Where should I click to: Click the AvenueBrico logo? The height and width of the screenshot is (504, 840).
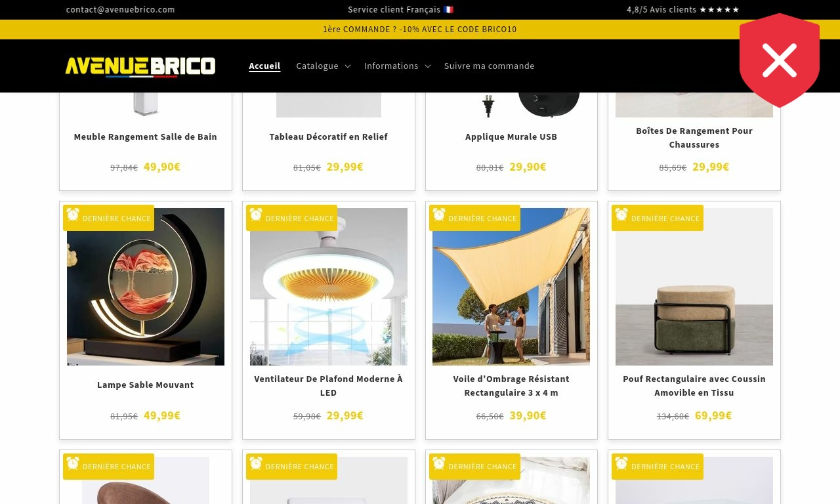tap(140, 66)
